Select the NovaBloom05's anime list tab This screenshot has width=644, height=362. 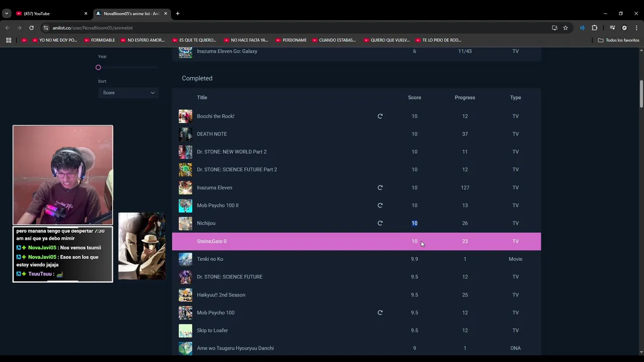tap(132, 14)
